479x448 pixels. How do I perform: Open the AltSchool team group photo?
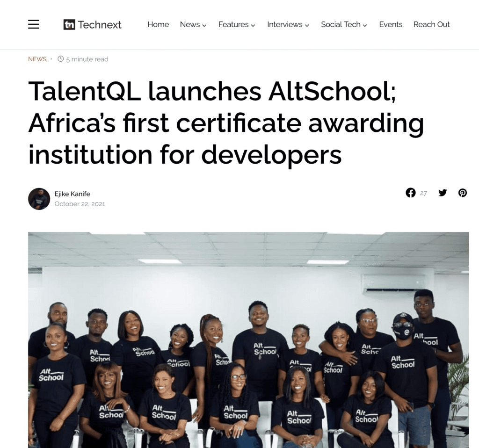(x=248, y=340)
